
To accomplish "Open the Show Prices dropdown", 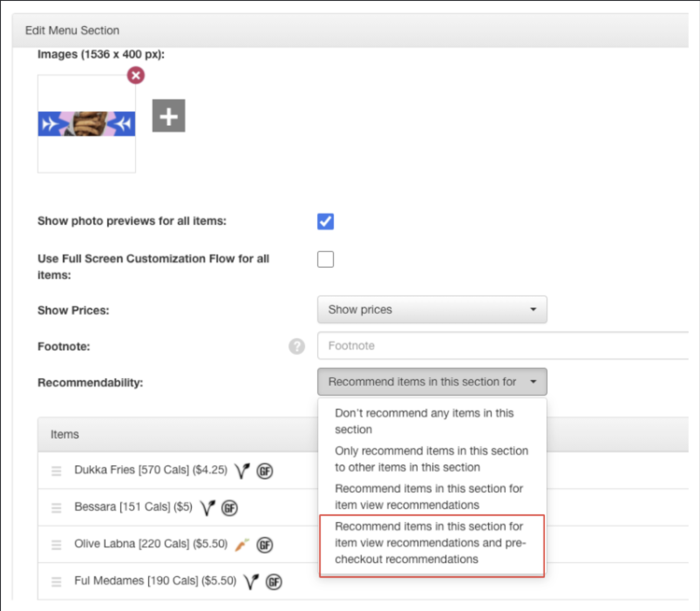I will click(432, 309).
